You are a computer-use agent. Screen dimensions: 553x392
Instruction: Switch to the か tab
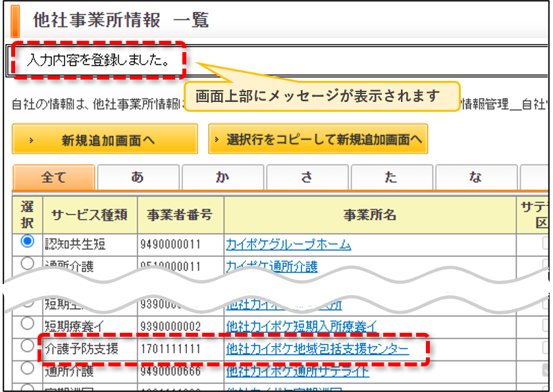[223, 177]
